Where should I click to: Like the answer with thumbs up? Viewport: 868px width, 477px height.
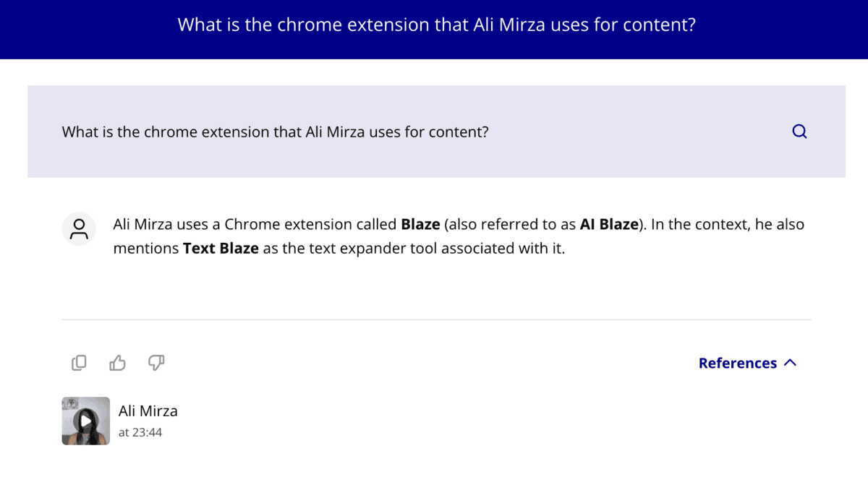[117, 363]
